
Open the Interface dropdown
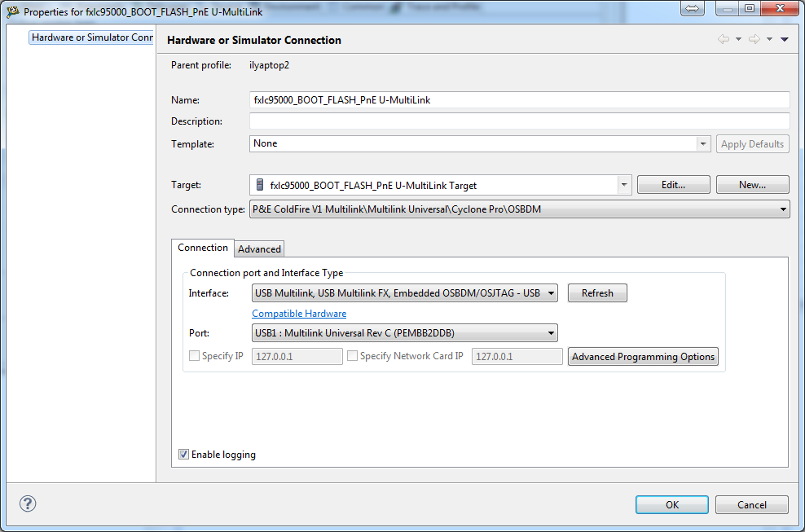click(x=405, y=293)
